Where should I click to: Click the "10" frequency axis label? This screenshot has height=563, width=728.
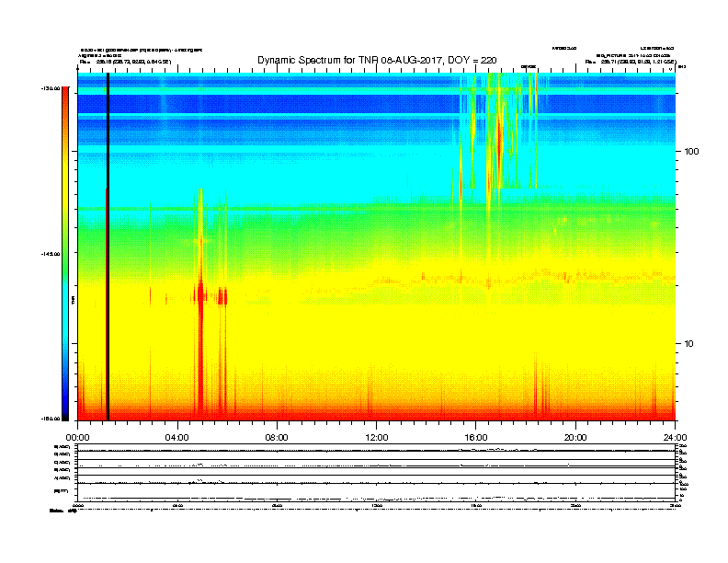pos(688,344)
